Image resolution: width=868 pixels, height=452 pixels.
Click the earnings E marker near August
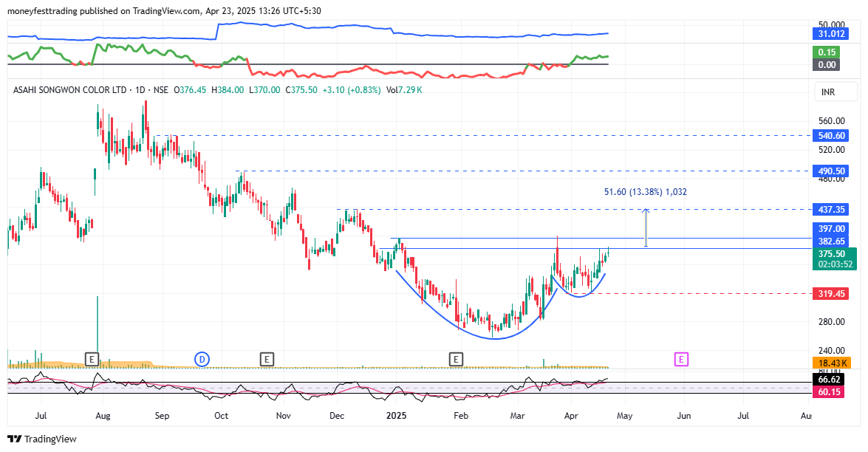coord(92,360)
